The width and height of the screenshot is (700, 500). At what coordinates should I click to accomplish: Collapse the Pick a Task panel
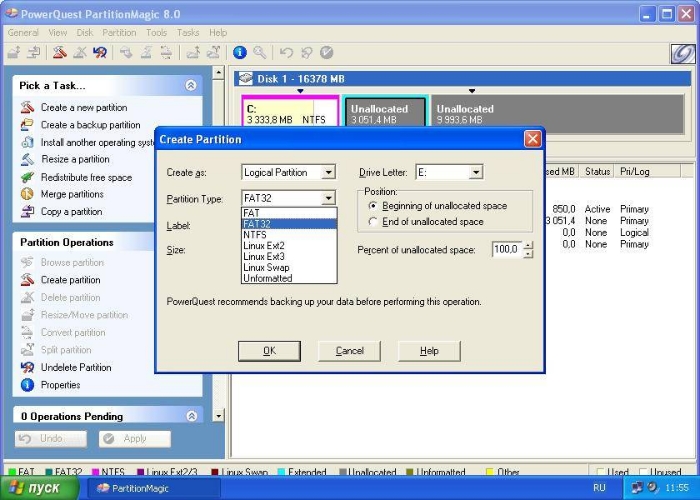(190, 86)
